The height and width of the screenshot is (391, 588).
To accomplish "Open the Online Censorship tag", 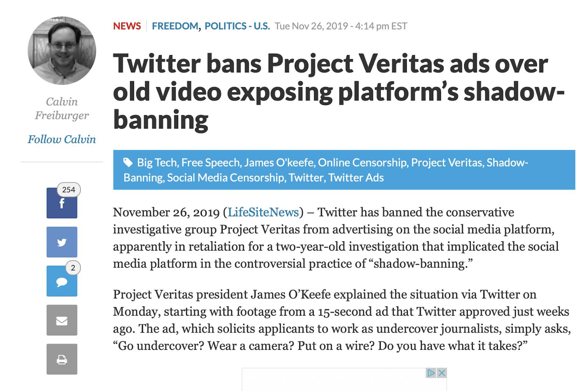I will coord(362,162).
